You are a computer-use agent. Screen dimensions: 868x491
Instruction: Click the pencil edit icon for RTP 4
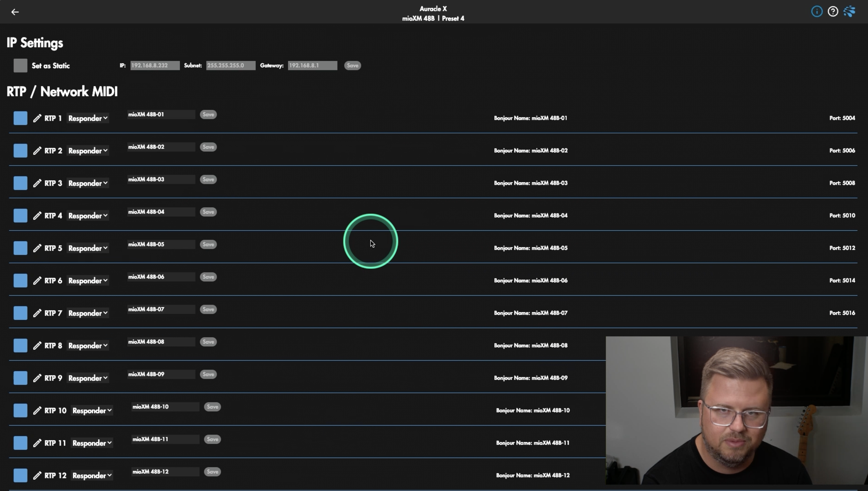click(x=37, y=216)
